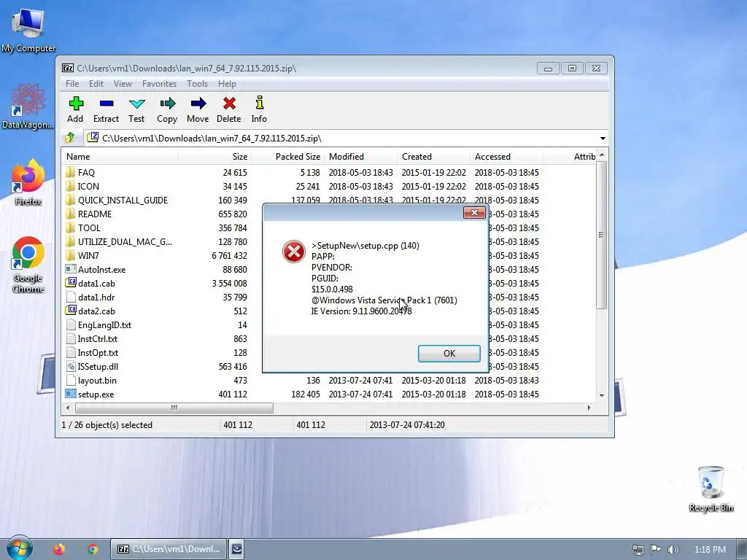Click the Copy toolbar icon
Viewport: 747px width, 560px height.
[x=167, y=104]
